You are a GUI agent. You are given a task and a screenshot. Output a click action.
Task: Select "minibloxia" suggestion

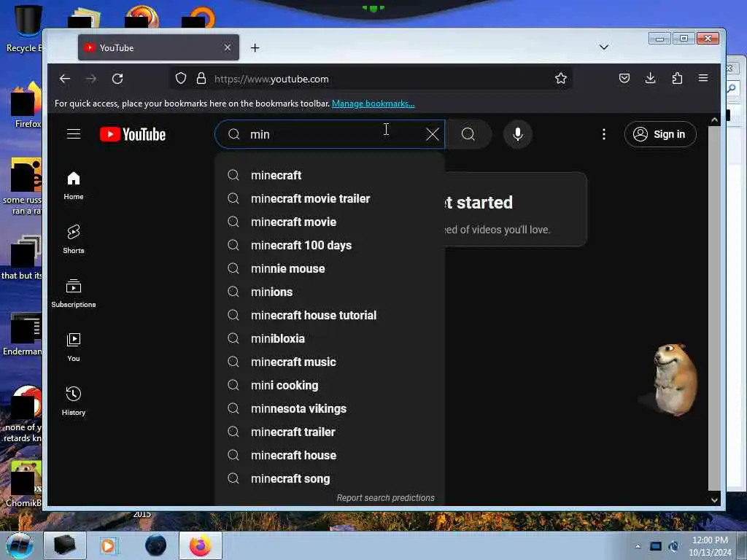(x=330, y=338)
